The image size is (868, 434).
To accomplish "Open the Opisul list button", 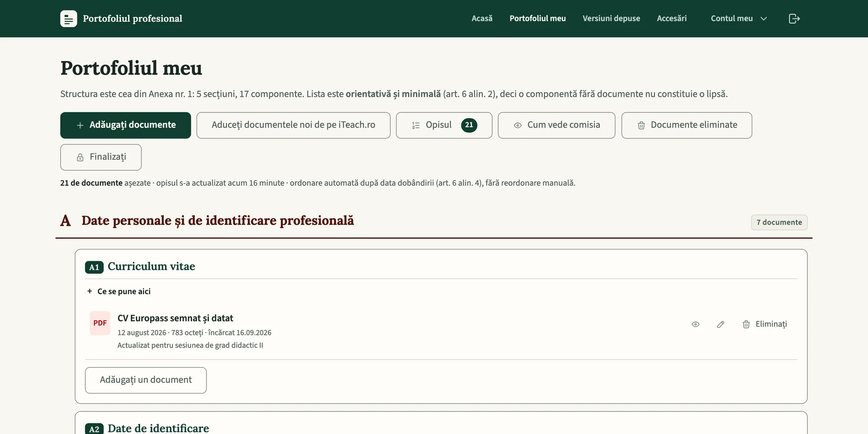I will point(444,125).
